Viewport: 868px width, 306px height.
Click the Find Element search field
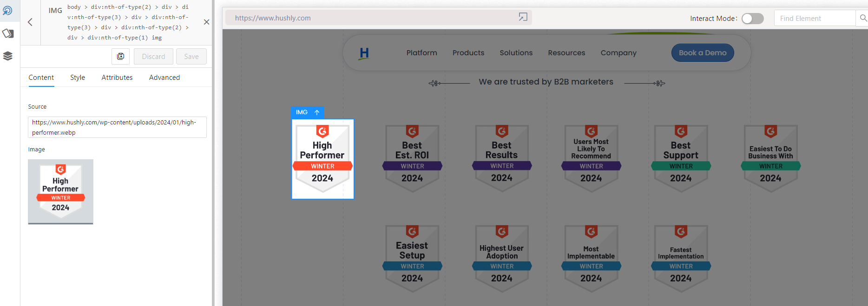pos(815,18)
